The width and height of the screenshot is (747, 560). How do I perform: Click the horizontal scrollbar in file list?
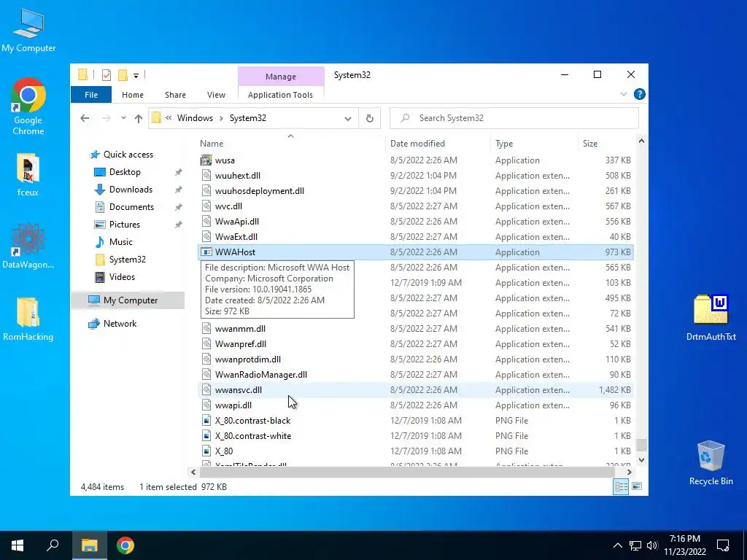407,472
